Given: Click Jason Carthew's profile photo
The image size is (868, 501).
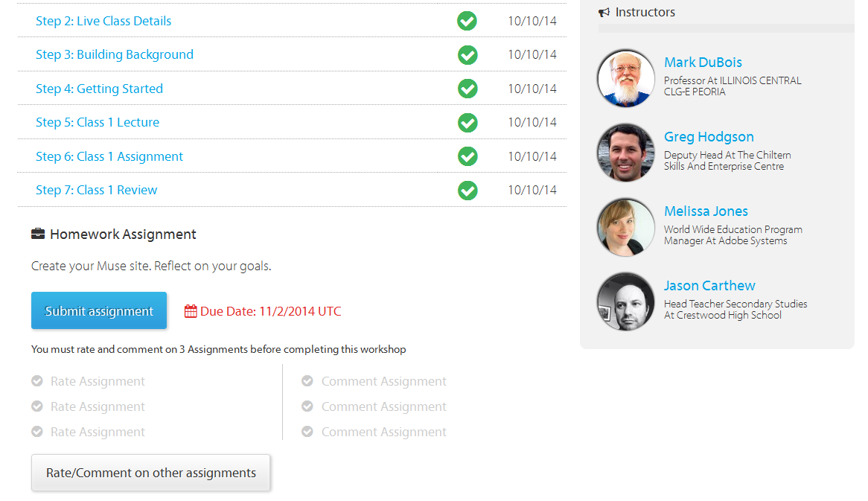Looking at the screenshot, I should (x=626, y=301).
